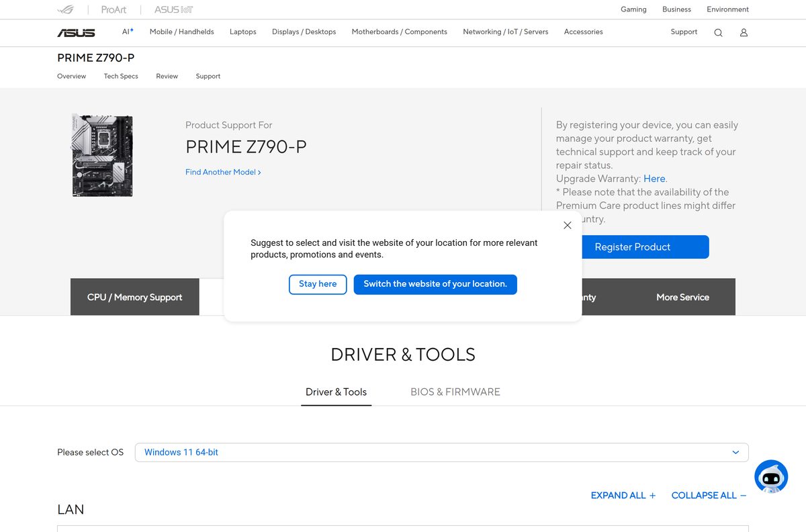806x532 pixels.
Task: Open the Business link
Action: [x=676, y=9]
